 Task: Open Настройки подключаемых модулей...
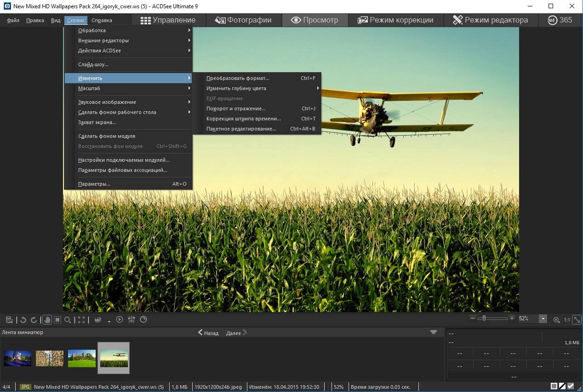pos(128,160)
